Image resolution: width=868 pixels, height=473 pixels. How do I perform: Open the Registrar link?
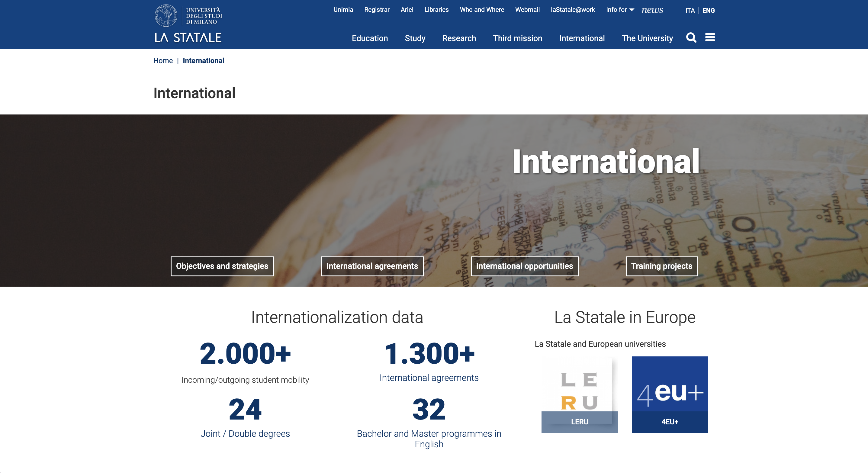tap(377, 10)
